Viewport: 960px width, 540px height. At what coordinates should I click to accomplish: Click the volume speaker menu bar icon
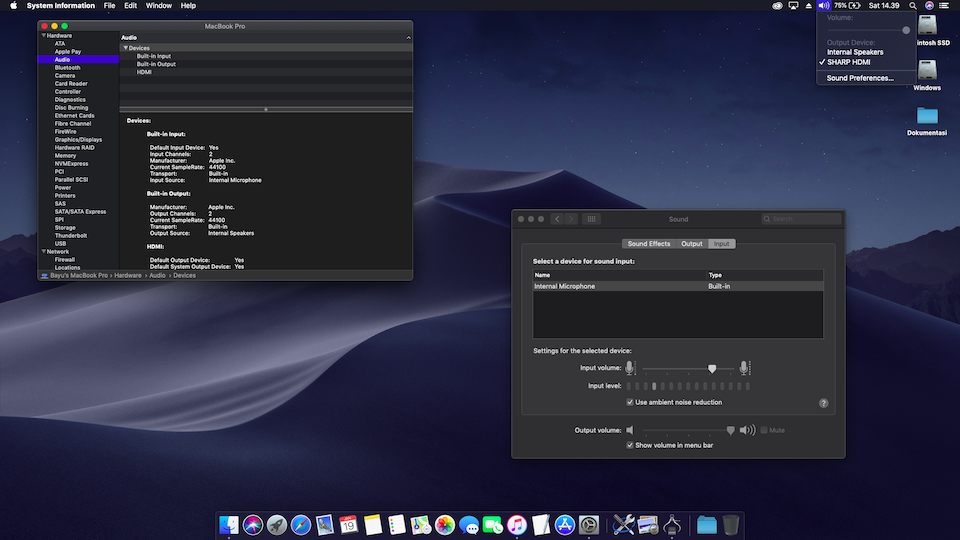click(x=824, y=6)
